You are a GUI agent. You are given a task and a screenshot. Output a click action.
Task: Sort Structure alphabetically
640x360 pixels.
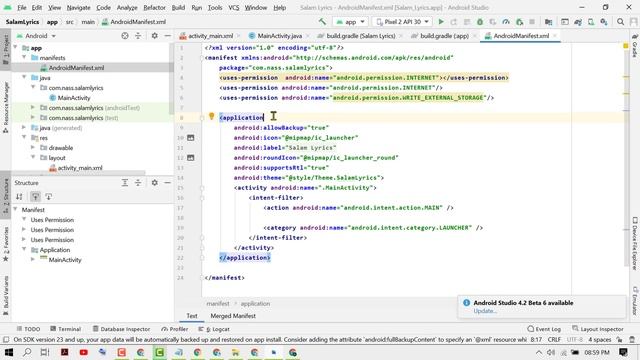pos(19,197)
